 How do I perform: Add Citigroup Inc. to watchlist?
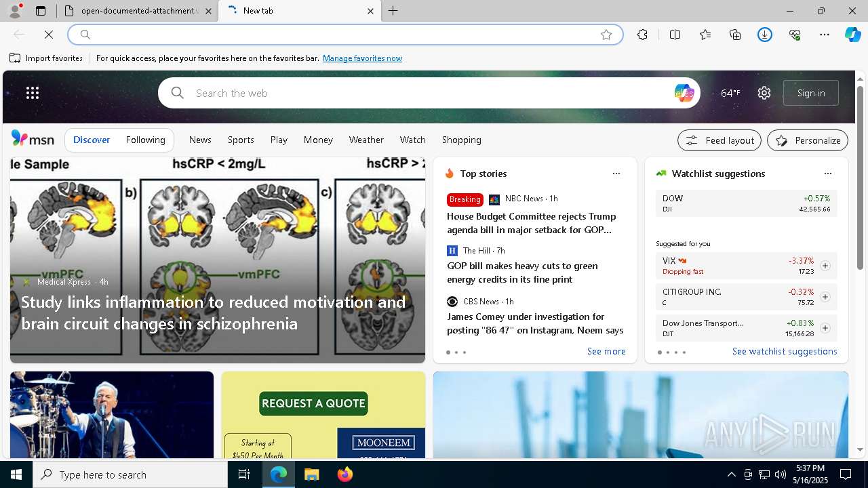pos(825,297)
